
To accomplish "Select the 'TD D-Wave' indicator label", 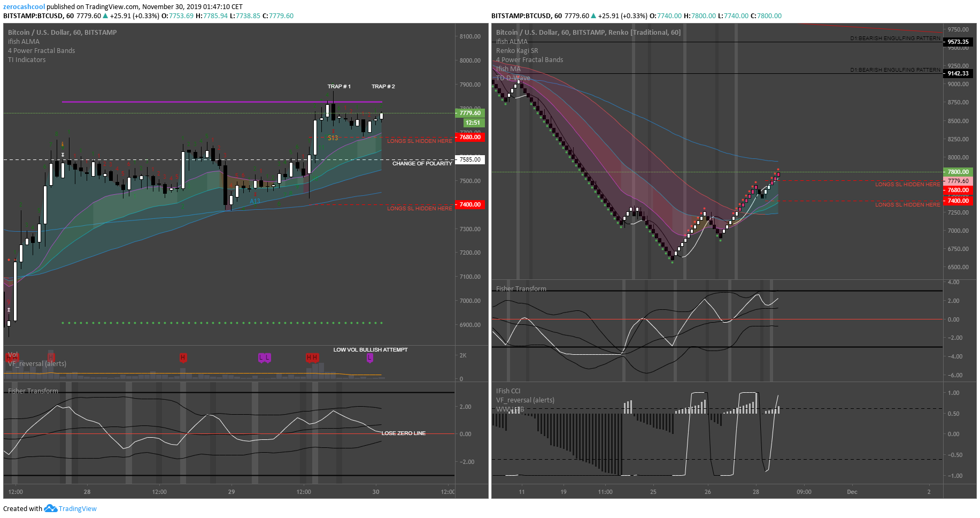I will pyautogui.click(x=513, y=78).
